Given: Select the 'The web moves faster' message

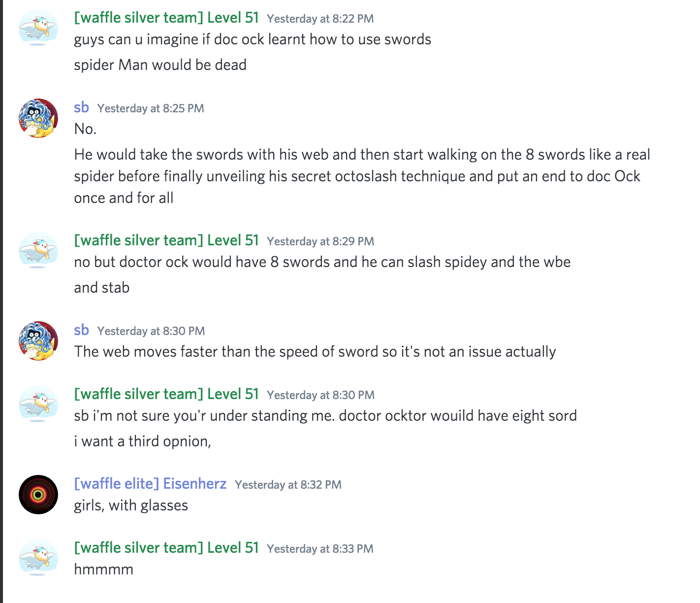Looking at the screenshot, I should pos(315,352).
